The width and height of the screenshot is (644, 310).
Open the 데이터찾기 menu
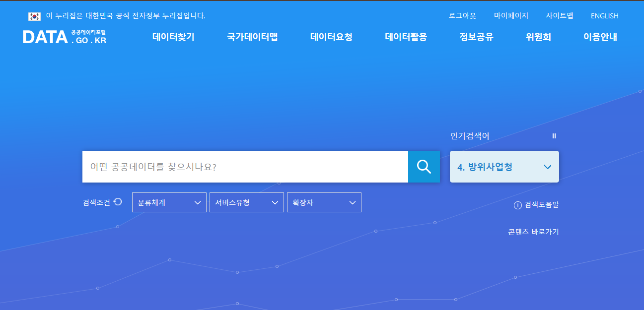173,37
